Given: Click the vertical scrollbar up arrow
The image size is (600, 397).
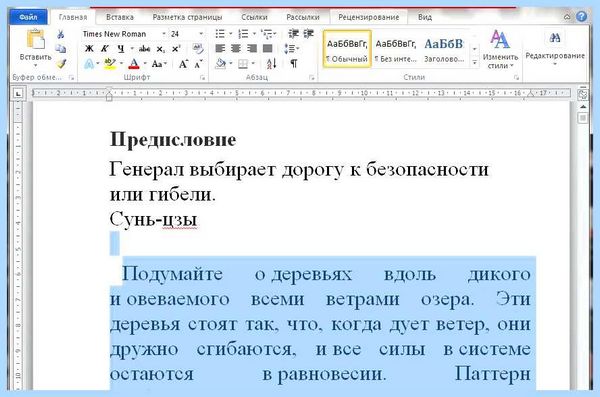Looking at the screenshot, I should click(x=583, y=107).
